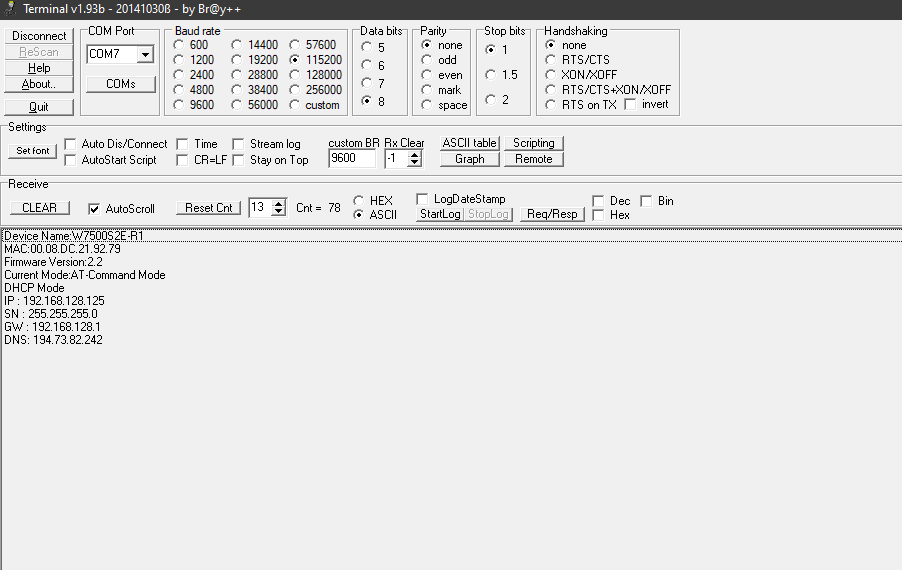
Task: Open the COM7 port dropdown
Action: tap(146, 54)
